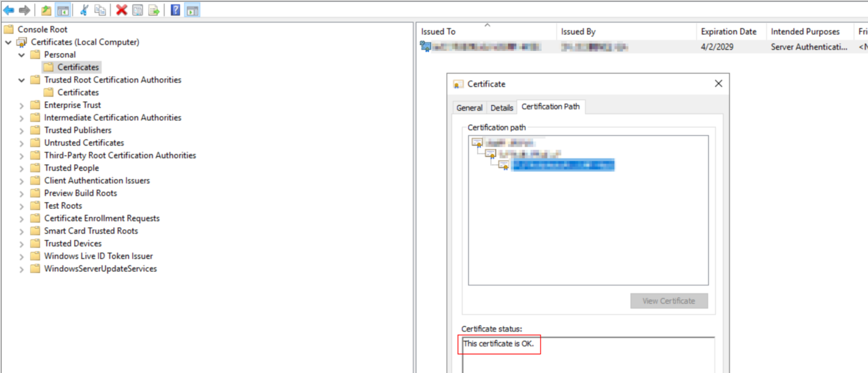The image size is (868, 373).
Task: Select Certificates under Trusted Root Certification Authorities
Action: pyautogui.click(x=78, y=92)
